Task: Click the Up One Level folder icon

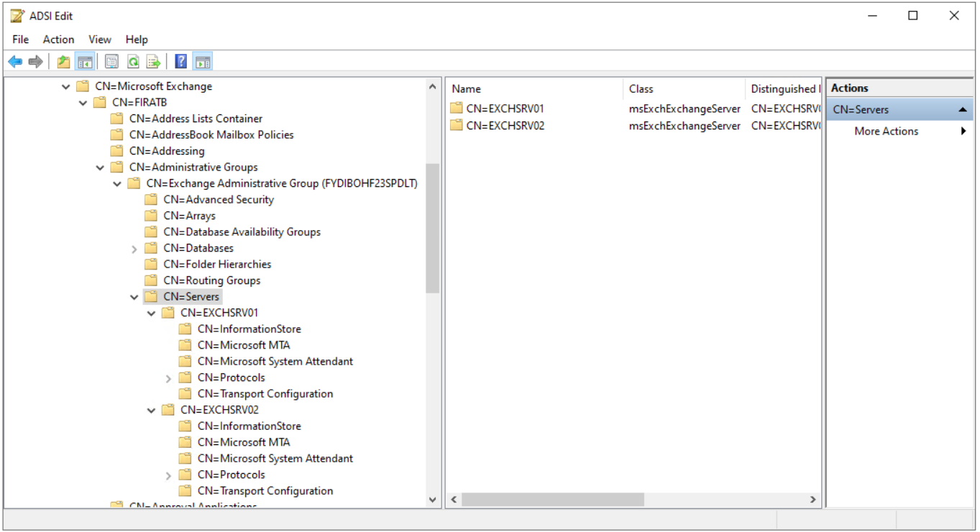Action: (64, 62)
